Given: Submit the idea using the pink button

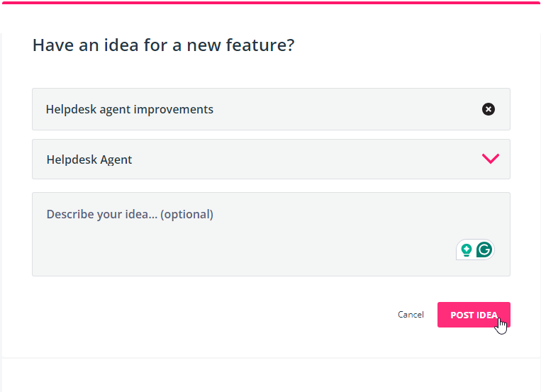Looking at the screenshot, I should pyautogui.click(x=474, y=315).
